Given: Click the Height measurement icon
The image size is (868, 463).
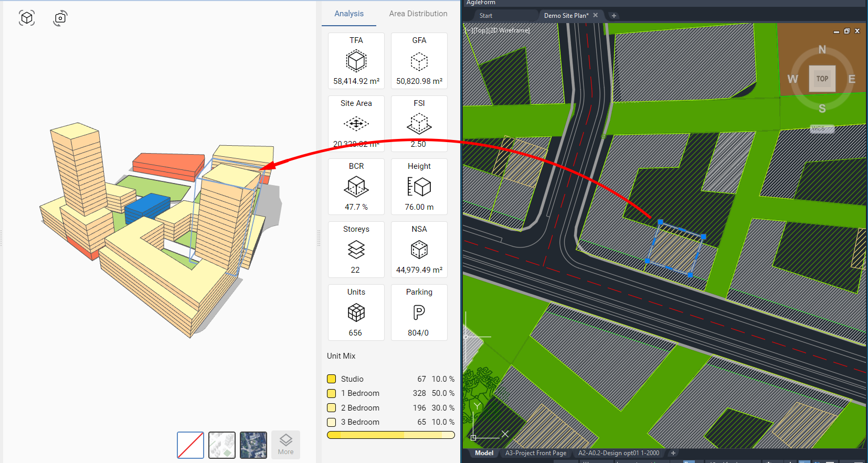Looking at the screenshot, I should coord(419,187).
